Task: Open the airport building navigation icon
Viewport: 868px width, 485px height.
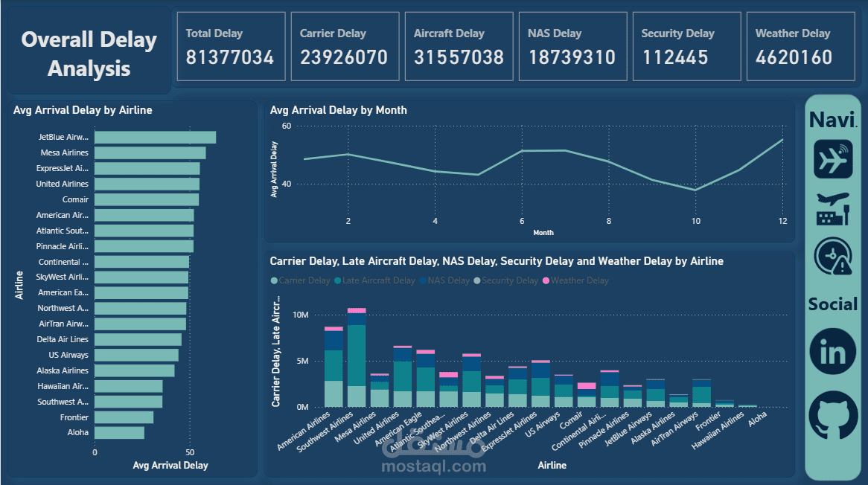Action: point(833,209)
